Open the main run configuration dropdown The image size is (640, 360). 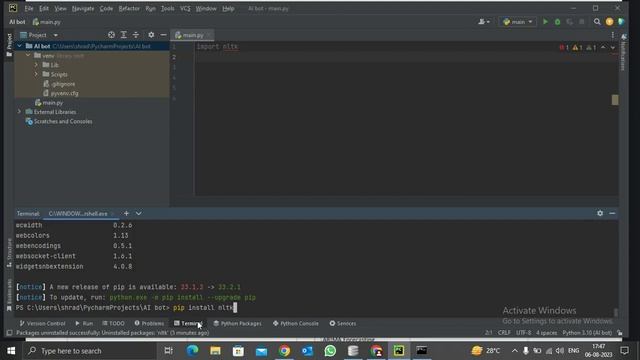(518, 22)
